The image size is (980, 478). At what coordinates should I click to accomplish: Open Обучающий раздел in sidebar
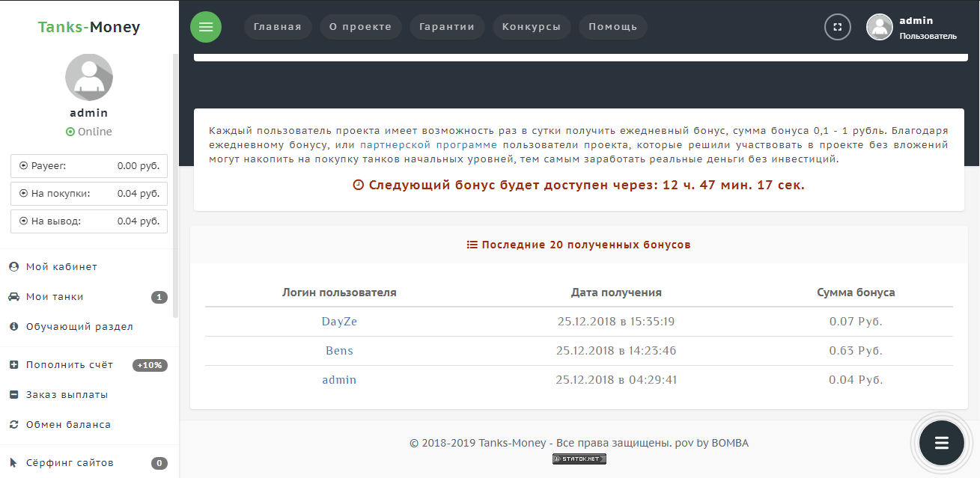[79, 327]
